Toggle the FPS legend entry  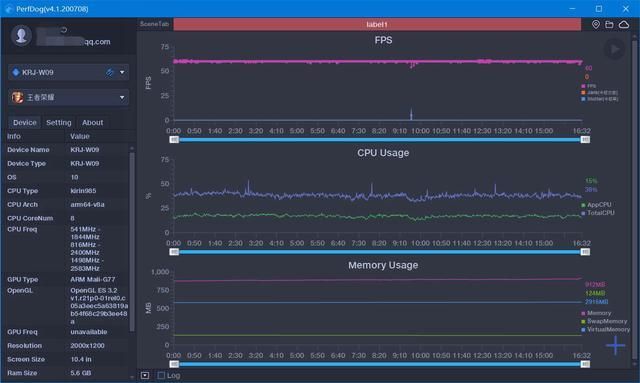[589, 86]
